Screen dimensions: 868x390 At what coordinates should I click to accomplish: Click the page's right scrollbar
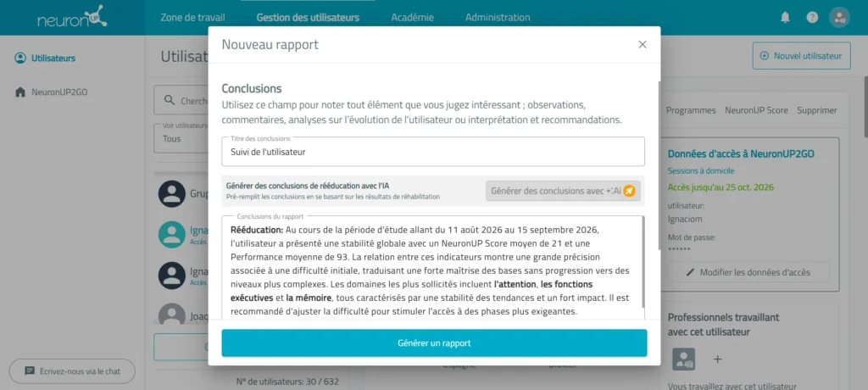tap(865, 105)
